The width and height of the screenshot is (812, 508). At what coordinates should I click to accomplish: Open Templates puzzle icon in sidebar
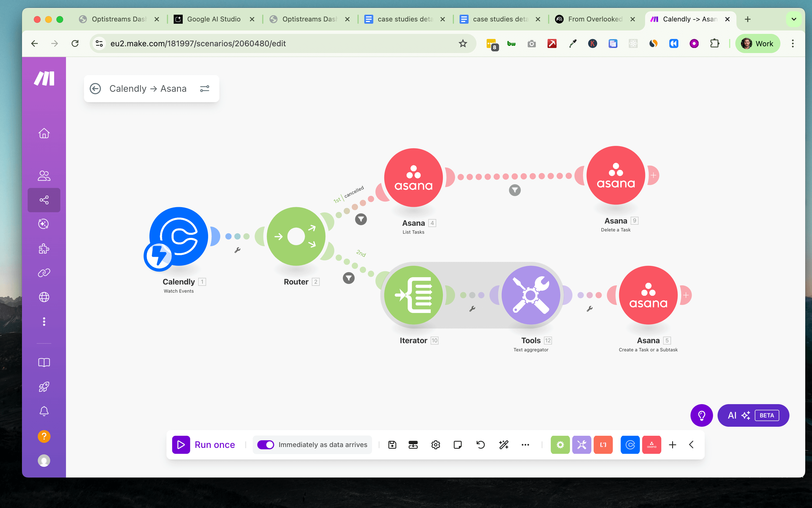(x=44, y=249)
